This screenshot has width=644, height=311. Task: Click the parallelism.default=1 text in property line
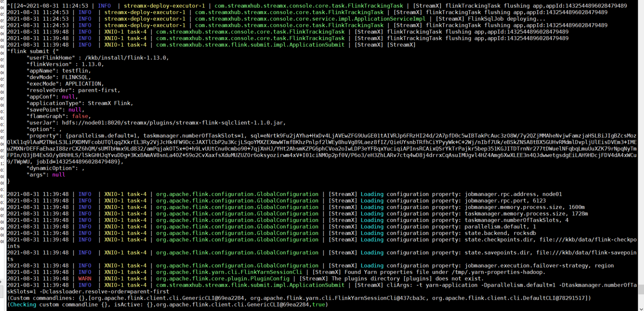[103, 136]
